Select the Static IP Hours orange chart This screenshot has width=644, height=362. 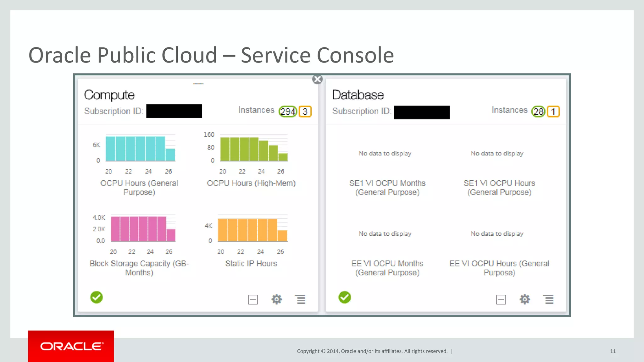point(253,228)
